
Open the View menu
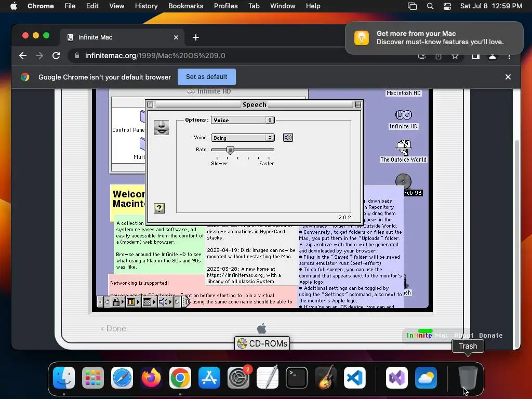(x=117, y=6)
